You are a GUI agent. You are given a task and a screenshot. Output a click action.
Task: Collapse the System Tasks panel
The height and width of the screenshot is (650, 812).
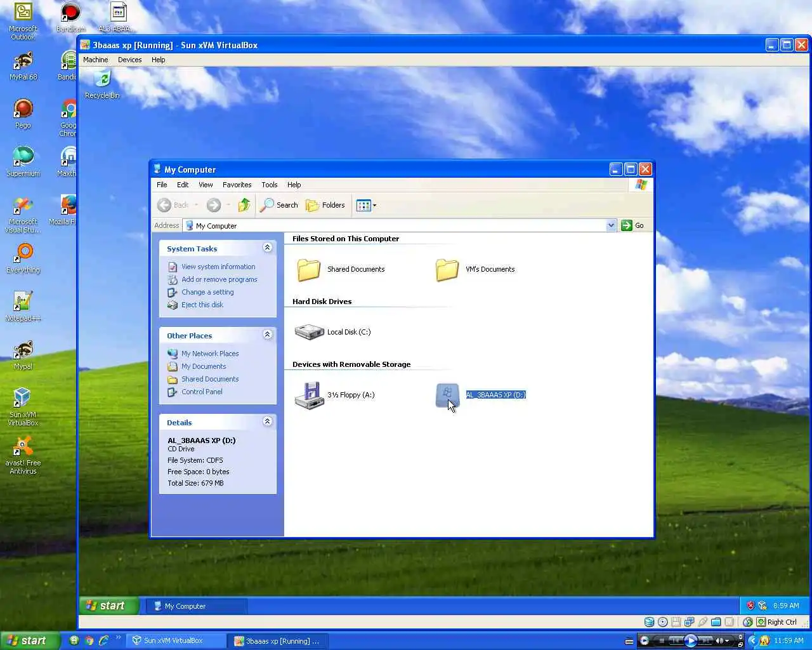[268, 248]
